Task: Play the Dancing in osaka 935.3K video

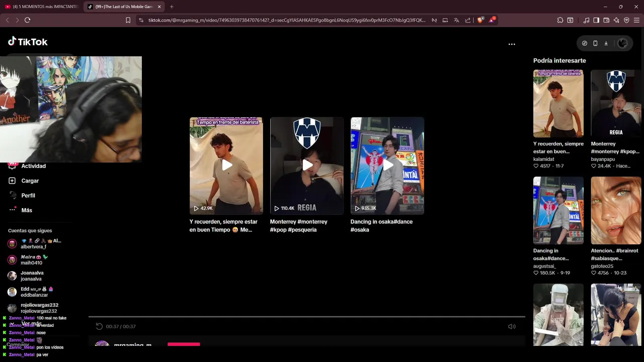Action: [x=387, y=165]
